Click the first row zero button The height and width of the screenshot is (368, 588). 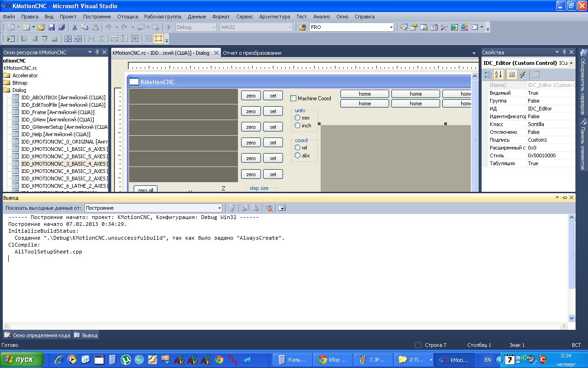[251, 96]
